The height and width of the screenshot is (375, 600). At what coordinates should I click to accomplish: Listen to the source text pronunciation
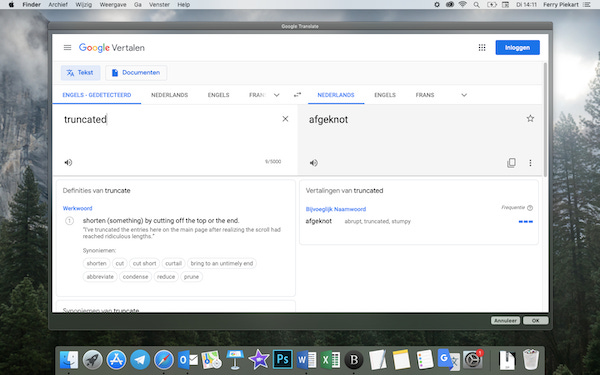(68, 162)
